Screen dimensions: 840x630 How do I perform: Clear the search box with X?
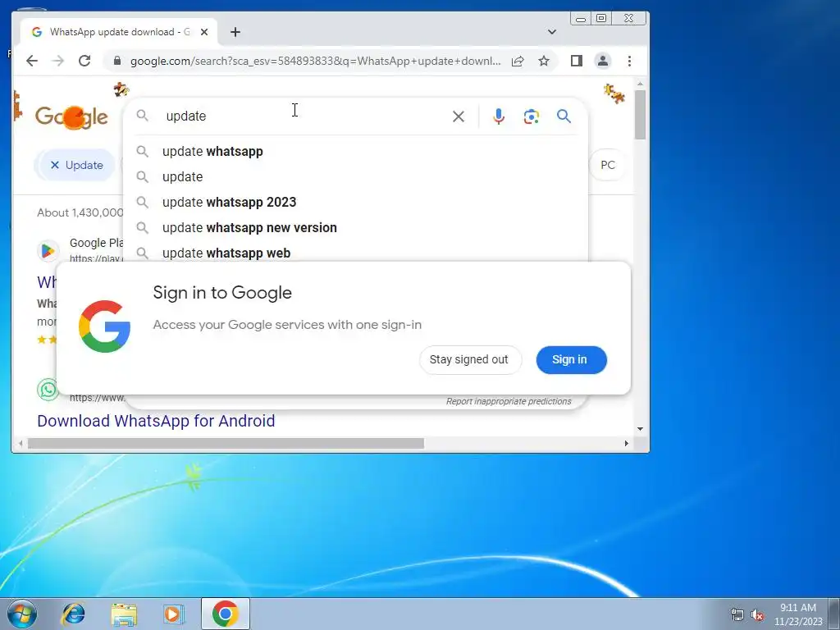tap(458, 116)
